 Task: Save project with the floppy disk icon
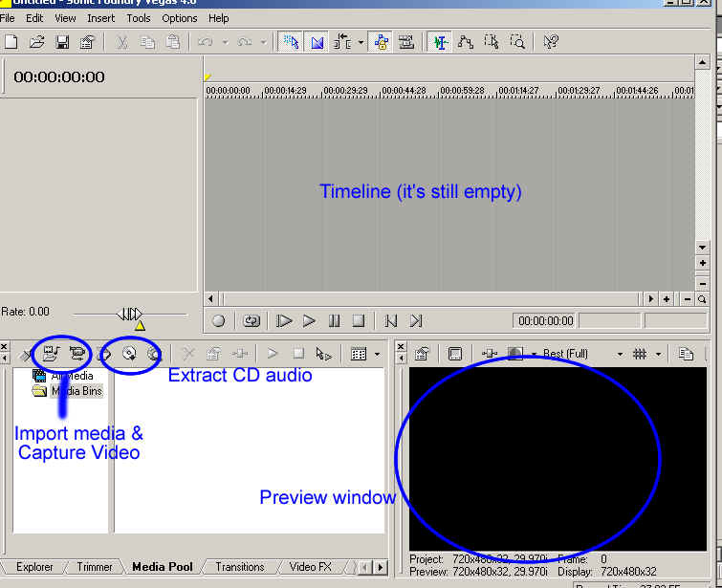(x=62, y=42)
